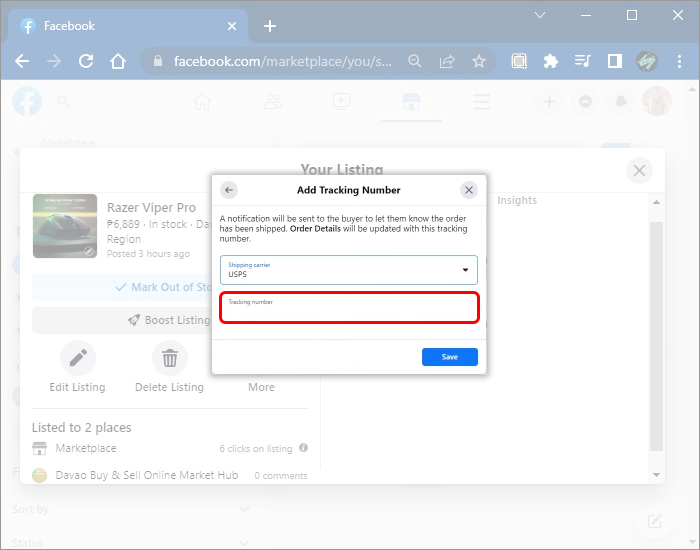The height and width of the screenshot is (550, 700).
Task: Click the Insights heading
Action: (517, 200)
